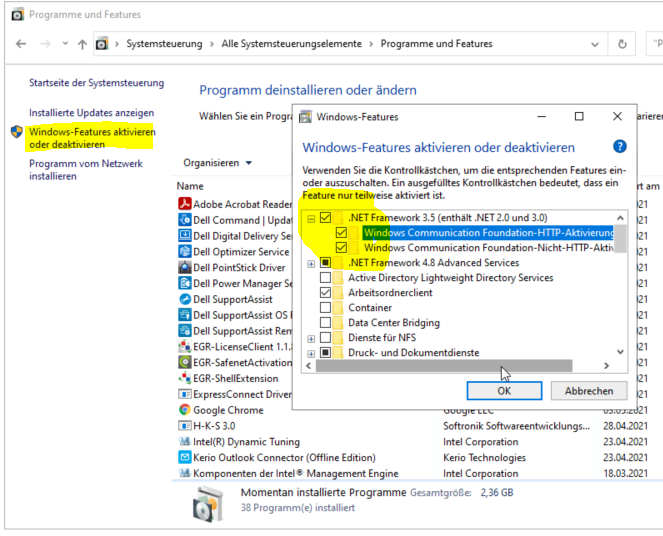Screen dimensions: 663x536
Task: Open recent locations dropdown arrow
Action: pos(65,43)
